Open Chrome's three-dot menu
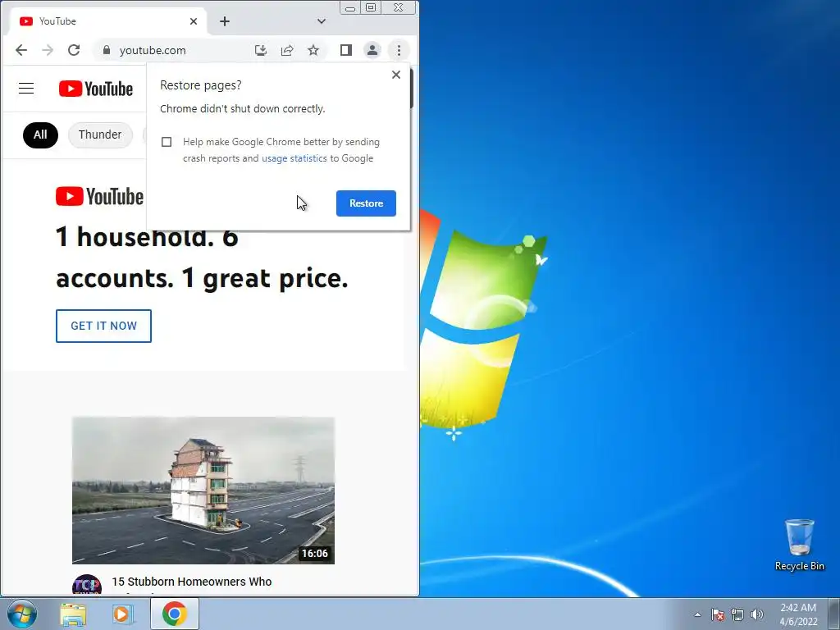The height and width of the screenshot is (630, 840). 399,50
